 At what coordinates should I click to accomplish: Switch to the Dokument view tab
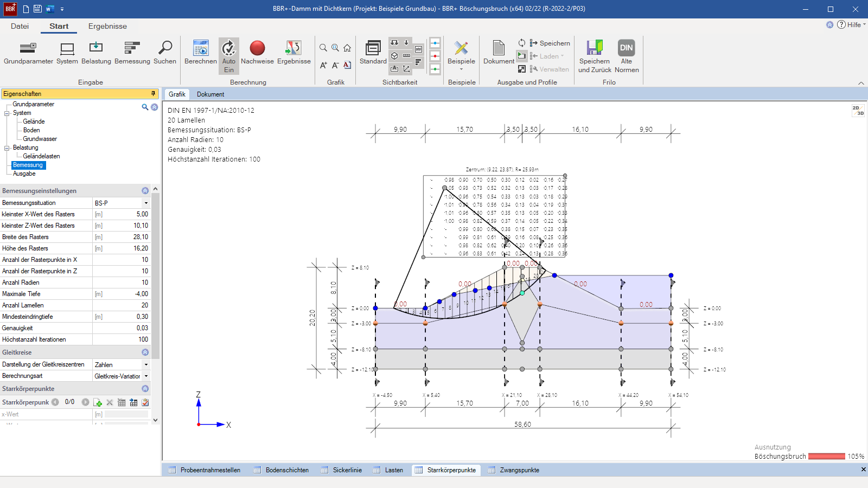click(x=210, y=94)
